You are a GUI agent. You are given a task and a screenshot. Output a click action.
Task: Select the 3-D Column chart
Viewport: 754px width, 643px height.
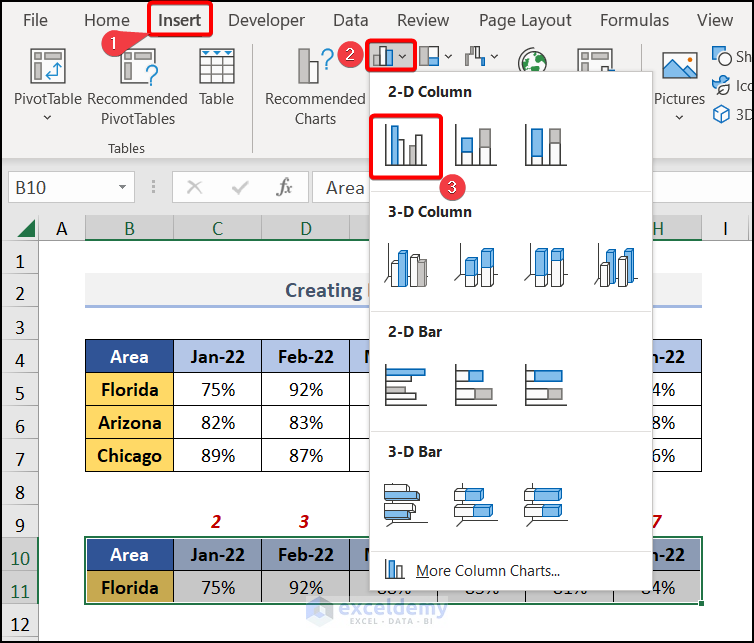coord(616,265)
